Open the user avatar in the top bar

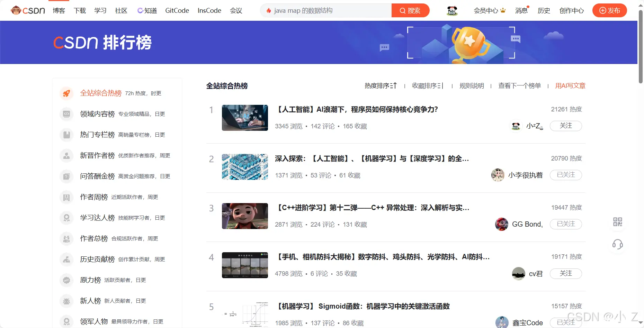click(452, 11)
